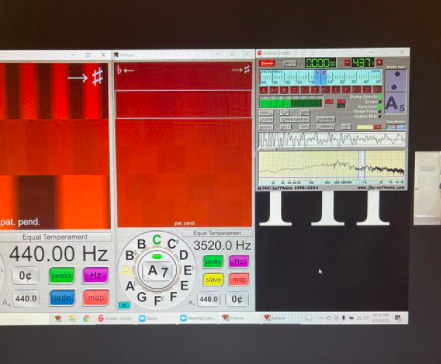Click the blue auto button
Viewport: 441px width, 364px height.
click(62, 298)
